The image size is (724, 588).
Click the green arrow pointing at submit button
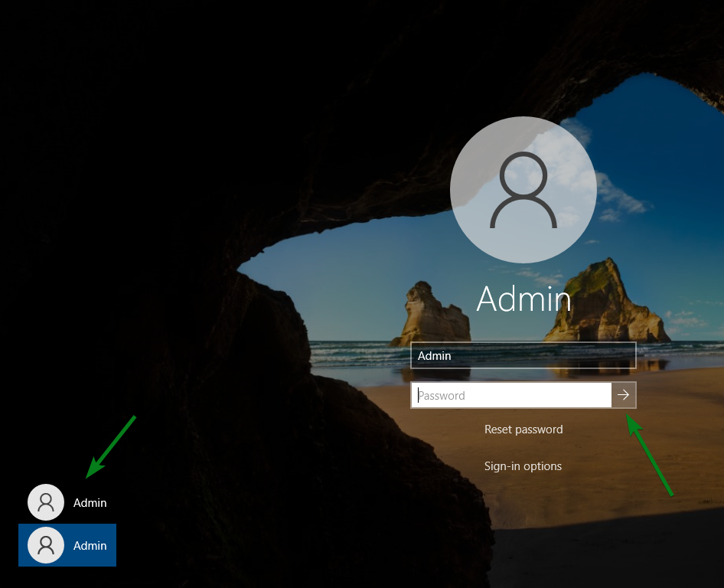coord(650,455)
